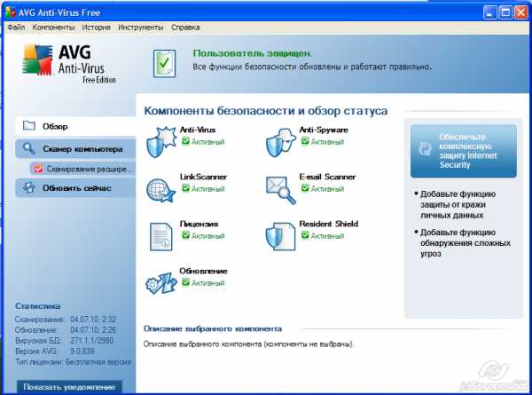This screenshot has width=532, height=395.
Task: Click Показать уведомление button
Action: pyautogui.click(x=69, y=387)
